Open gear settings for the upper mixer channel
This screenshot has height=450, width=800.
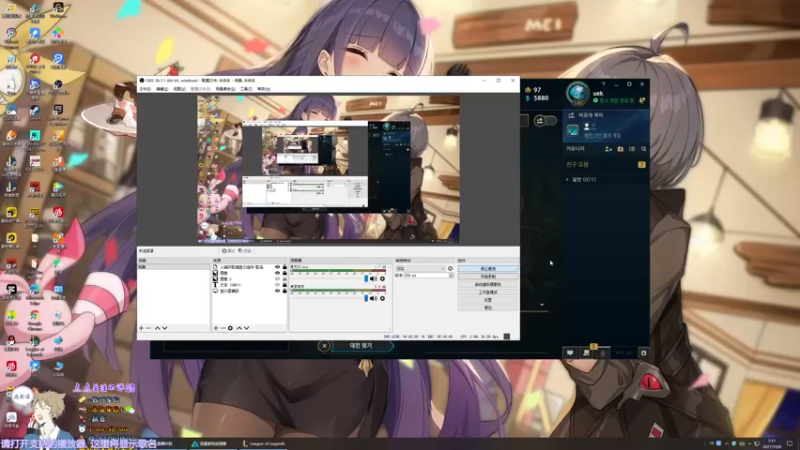pos(382,279)
